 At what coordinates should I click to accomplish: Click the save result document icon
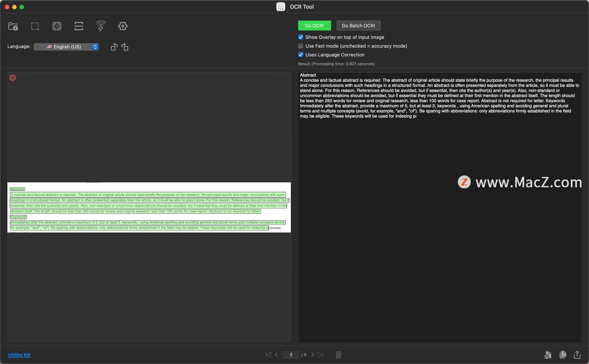tap(548, 355)
